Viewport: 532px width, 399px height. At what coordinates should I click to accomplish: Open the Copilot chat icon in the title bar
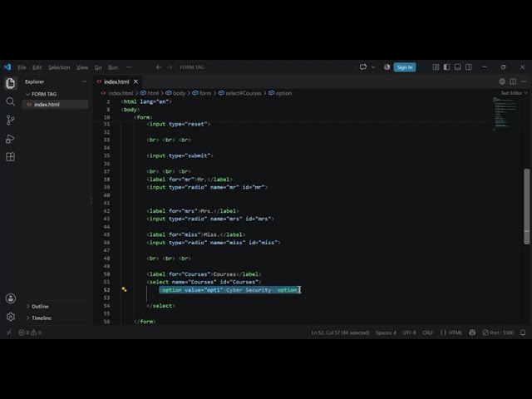point(363,66)
